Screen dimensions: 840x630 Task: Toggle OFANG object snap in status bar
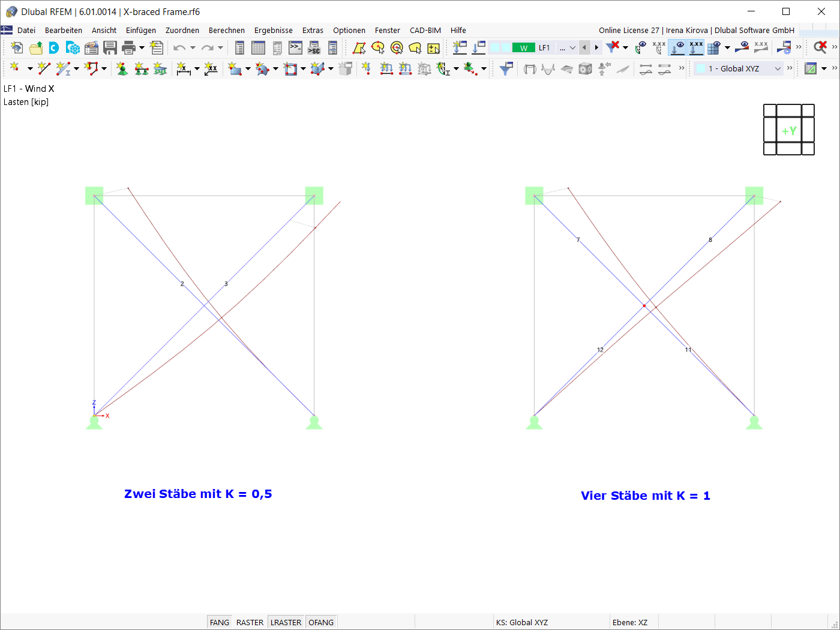321,622
